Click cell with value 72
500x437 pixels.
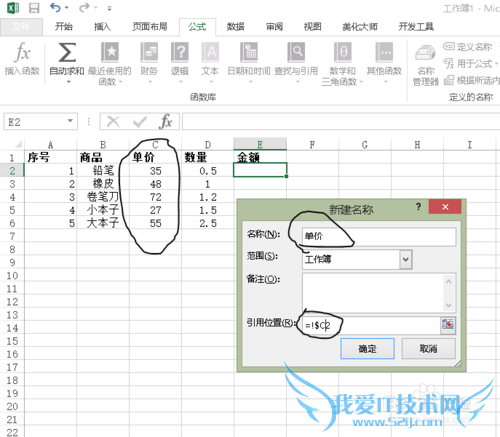tap(155, 197)
